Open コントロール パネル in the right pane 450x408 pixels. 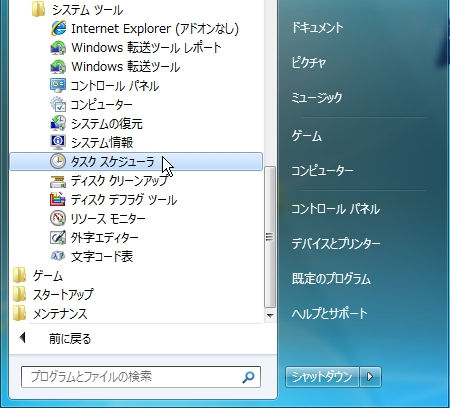(x=336, y=209)
